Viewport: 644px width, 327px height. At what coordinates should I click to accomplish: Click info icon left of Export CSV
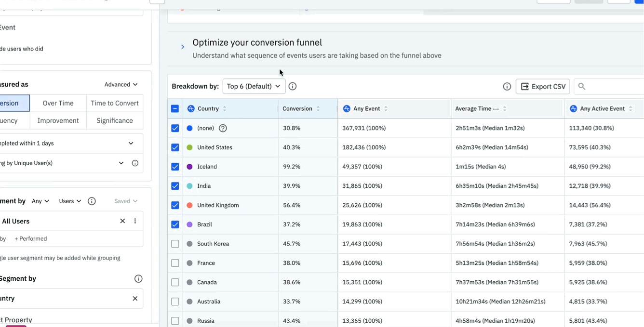coord(507,86)
